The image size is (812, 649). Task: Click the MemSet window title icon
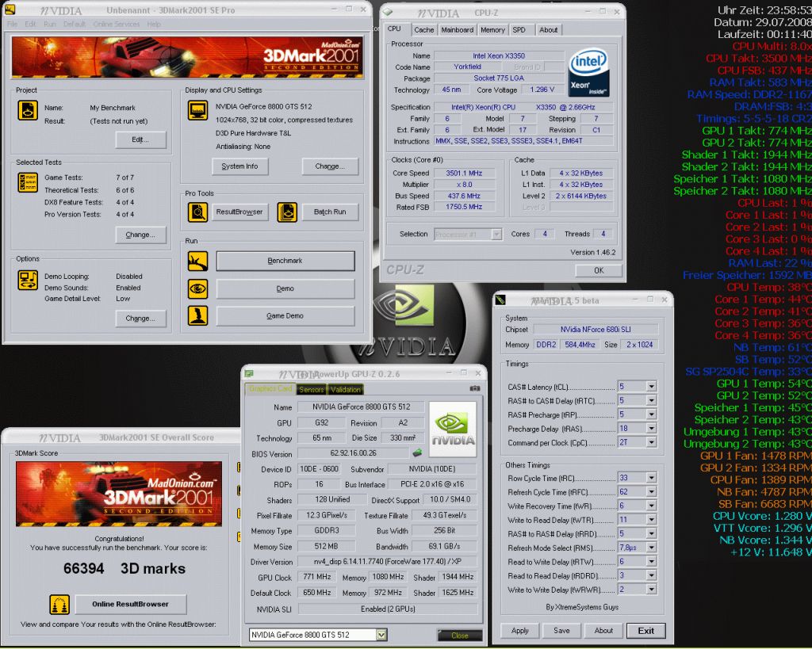500,300
